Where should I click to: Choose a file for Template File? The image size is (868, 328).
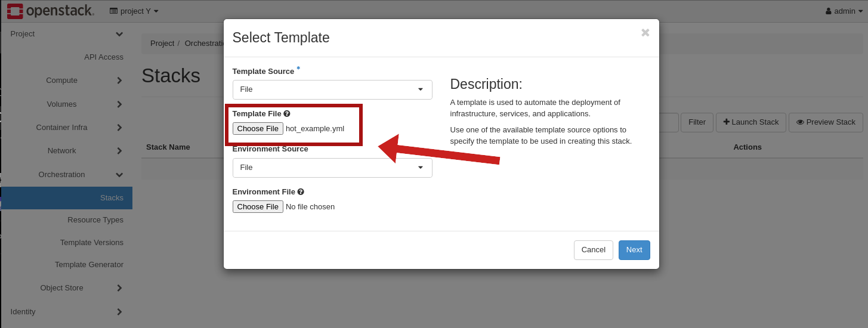pos(258,128)
